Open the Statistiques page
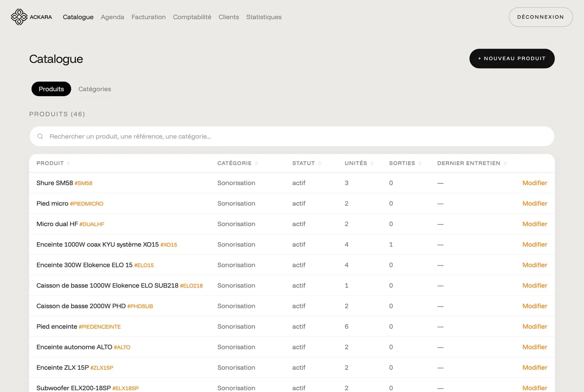Viewport: 584px width, 392px height. tap(264, 17)
